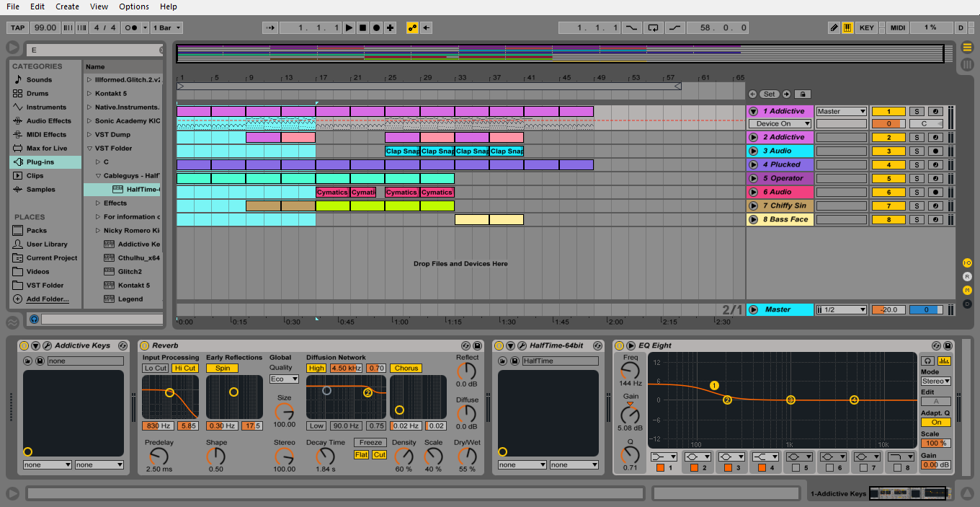Click the browser search field
This screenshot has height=507, width=980.
tap(96, 50)
